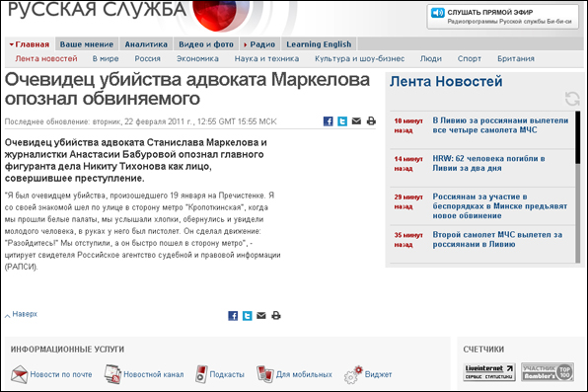
Task: Open Для мобильных link
Action: point(304,374)
